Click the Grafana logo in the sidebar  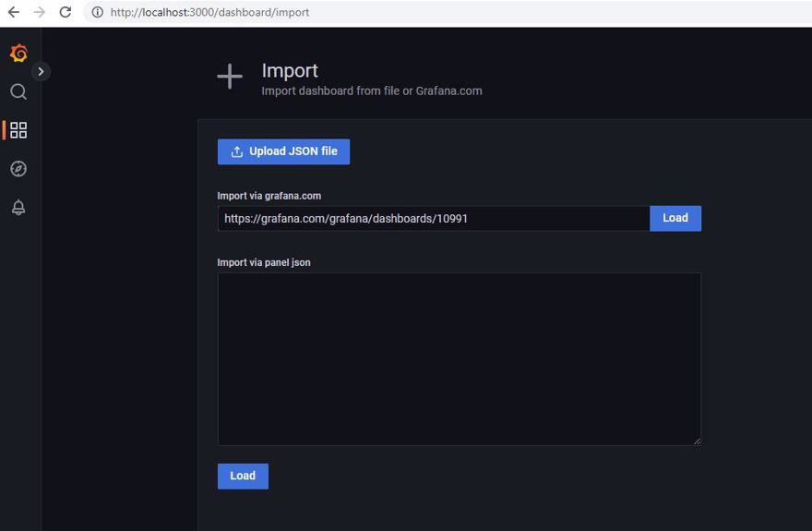click(x=18, y=54)
